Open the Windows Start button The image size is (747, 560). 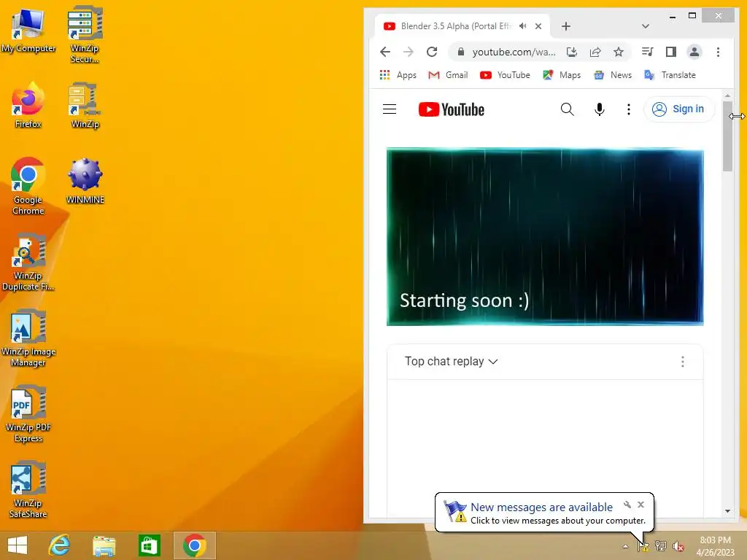[18, 545]
